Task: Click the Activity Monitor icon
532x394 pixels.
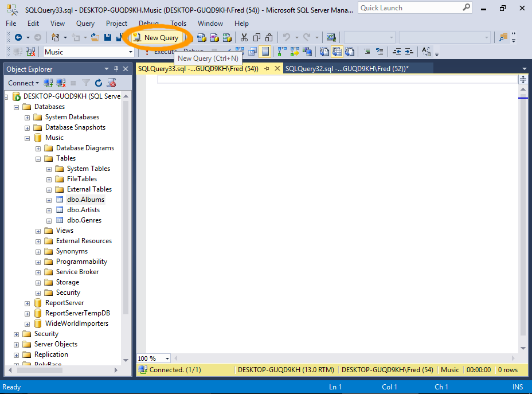Action: click(x=331, y=37)
